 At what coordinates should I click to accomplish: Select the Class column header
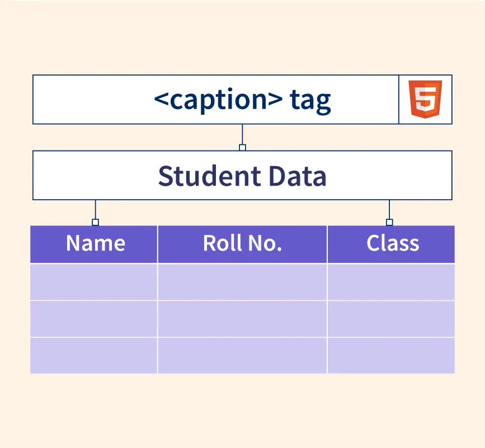[392, 244]
